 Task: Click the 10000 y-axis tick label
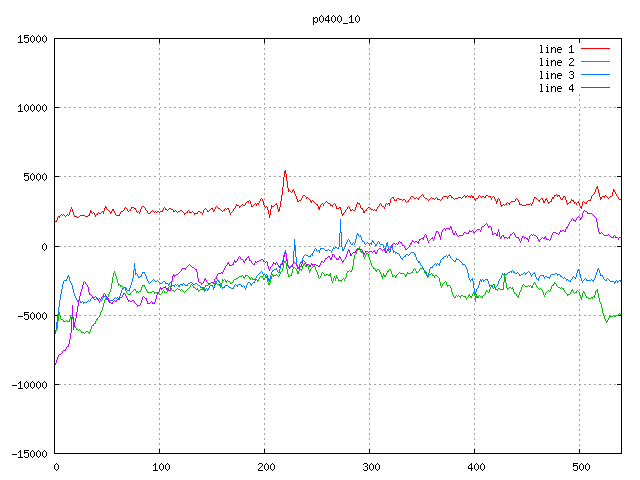click(x=31, y=108)
